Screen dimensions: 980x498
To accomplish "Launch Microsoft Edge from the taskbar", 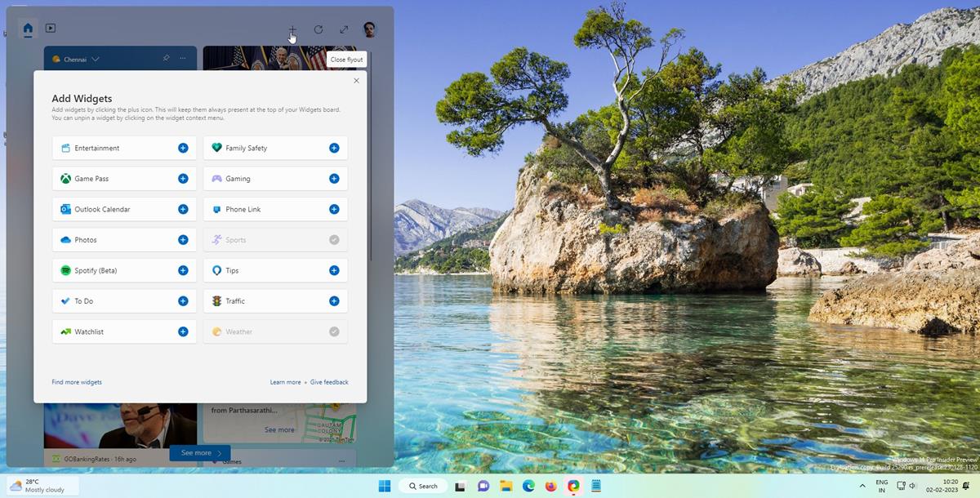I will 528,486.
